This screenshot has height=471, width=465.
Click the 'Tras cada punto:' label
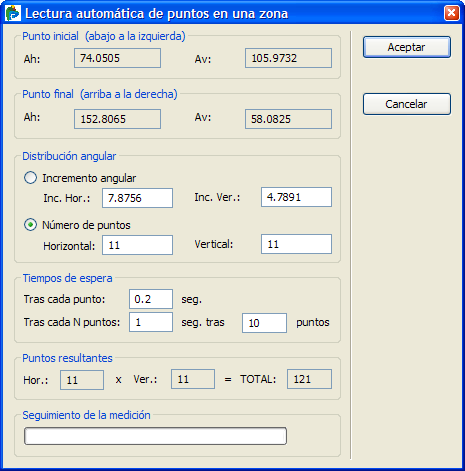[64, 299]
